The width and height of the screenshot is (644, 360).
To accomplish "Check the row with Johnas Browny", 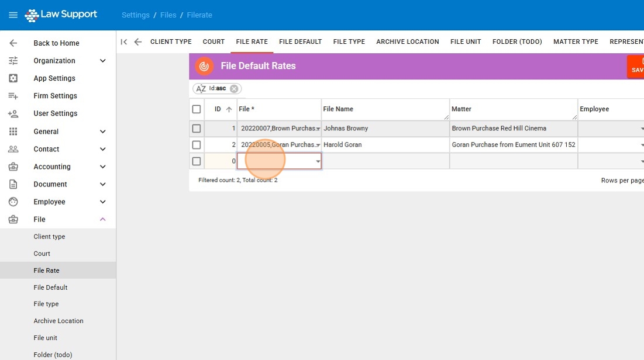I will (197, 129).
